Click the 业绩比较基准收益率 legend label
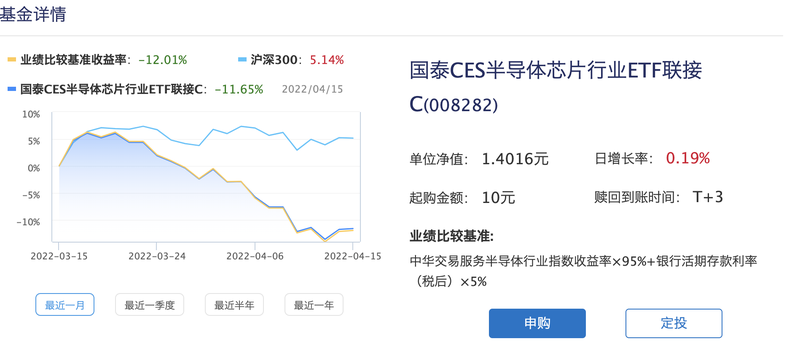 pyautogui.click(x=72, y=60)
